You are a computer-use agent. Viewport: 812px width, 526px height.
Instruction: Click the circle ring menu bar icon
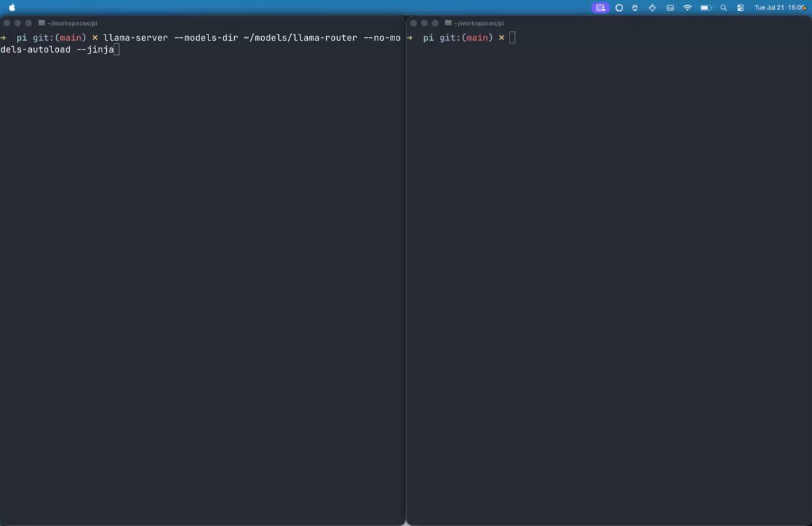(x=618, y=7)
